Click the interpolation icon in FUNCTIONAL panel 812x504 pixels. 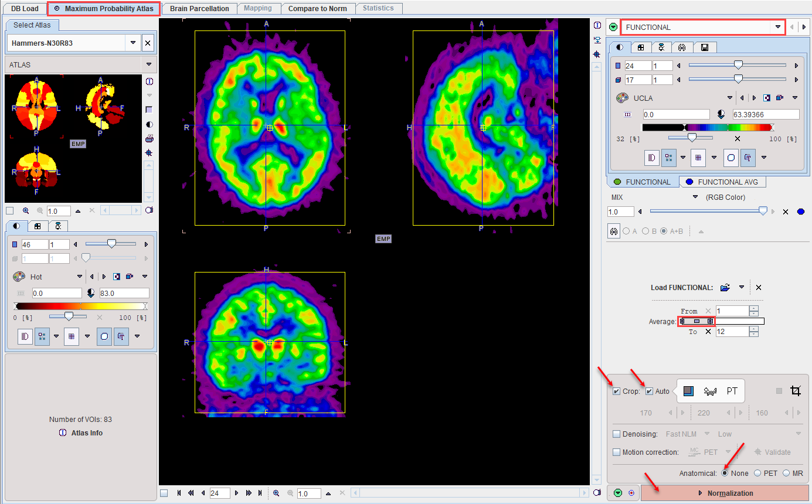click(x=652, y=157)
